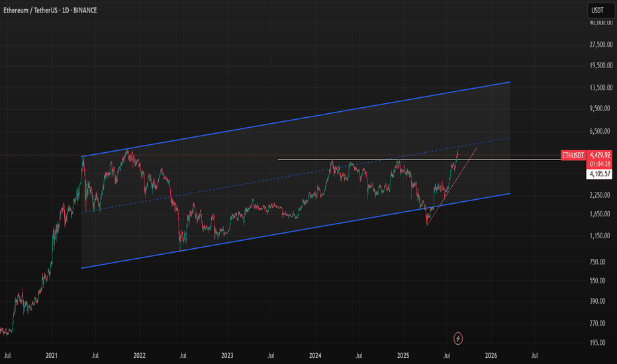Click the 2024 time axis label
The image size is (617, 364).
[315, 355]
